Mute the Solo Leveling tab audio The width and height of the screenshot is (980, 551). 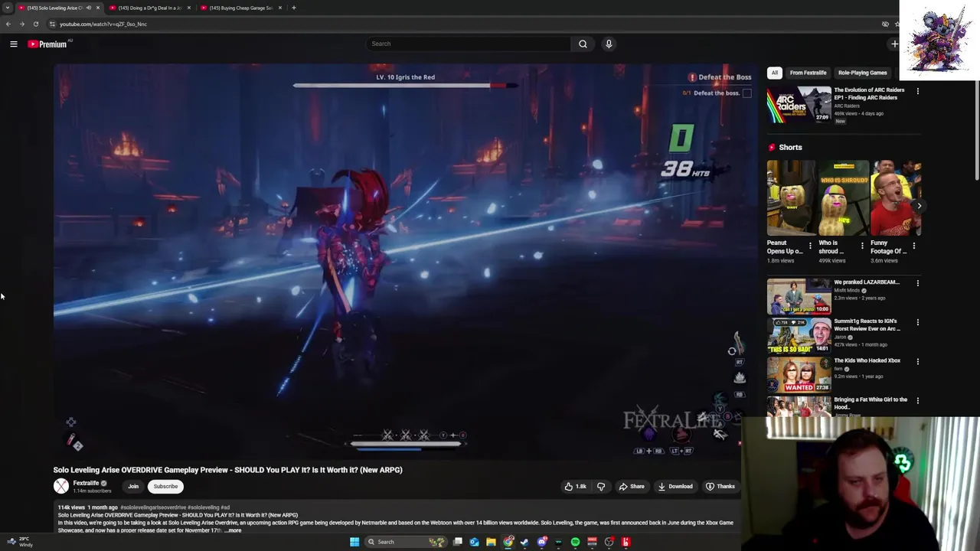pyautogui.click(x=88, y=8)
